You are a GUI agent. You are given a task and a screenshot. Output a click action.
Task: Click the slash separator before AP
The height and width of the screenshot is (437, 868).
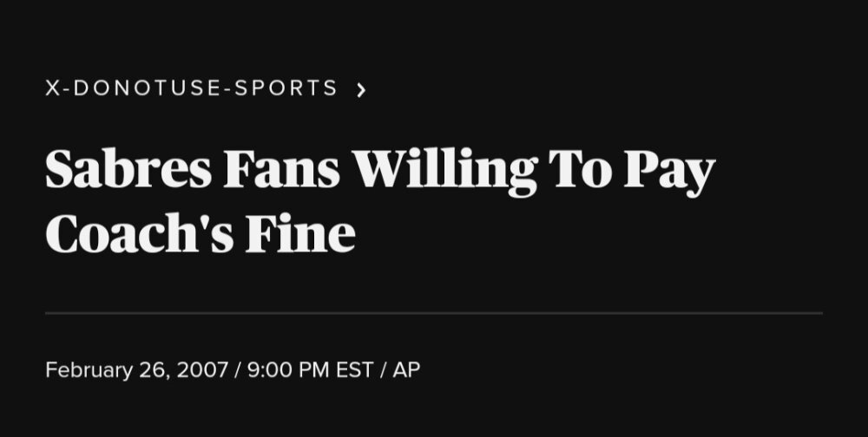point(383,370)
